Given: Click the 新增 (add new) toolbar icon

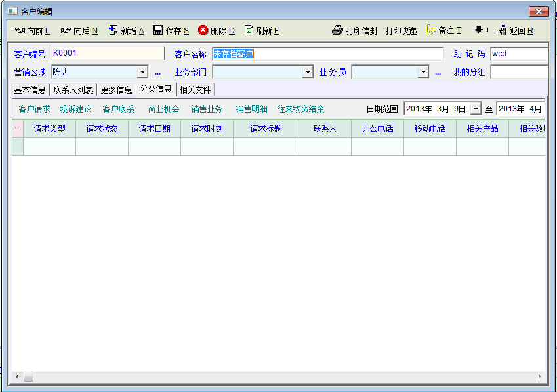Looking at the screenshot, I should 113,30.
